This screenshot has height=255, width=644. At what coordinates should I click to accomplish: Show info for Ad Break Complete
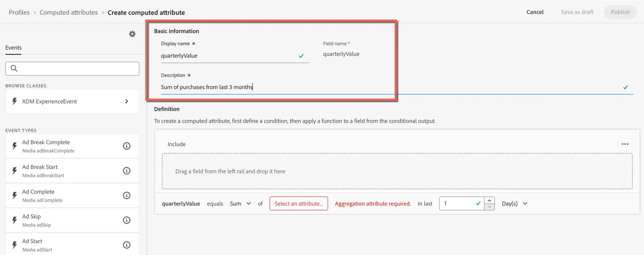tap(127, 146)
